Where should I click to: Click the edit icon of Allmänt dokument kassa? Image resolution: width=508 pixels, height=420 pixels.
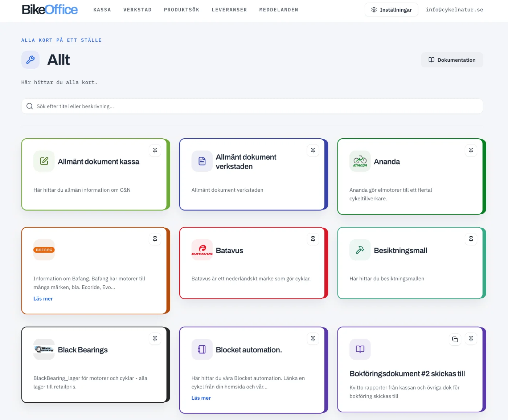44,161
